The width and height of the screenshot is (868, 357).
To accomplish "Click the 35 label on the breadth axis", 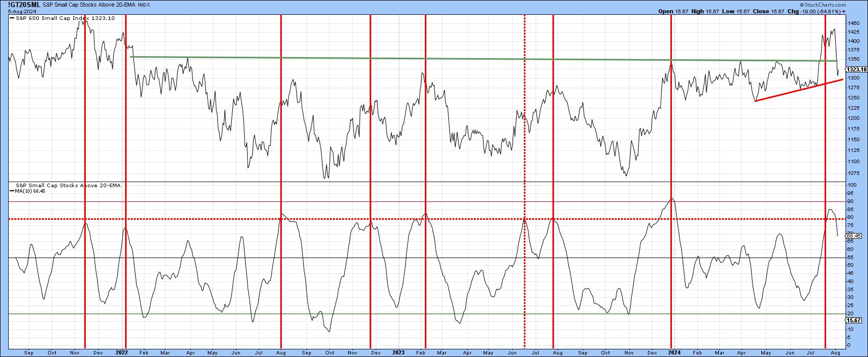I will [851, 289].
